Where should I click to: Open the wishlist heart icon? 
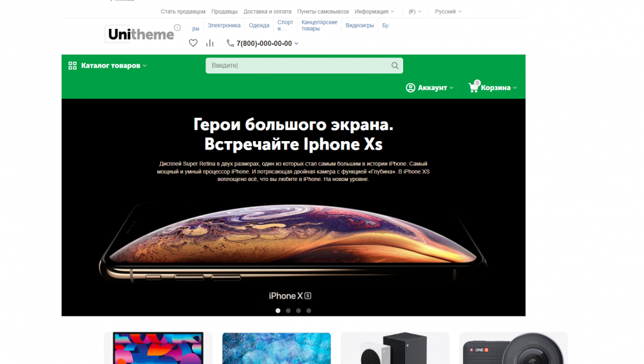[x=193, y=43]
